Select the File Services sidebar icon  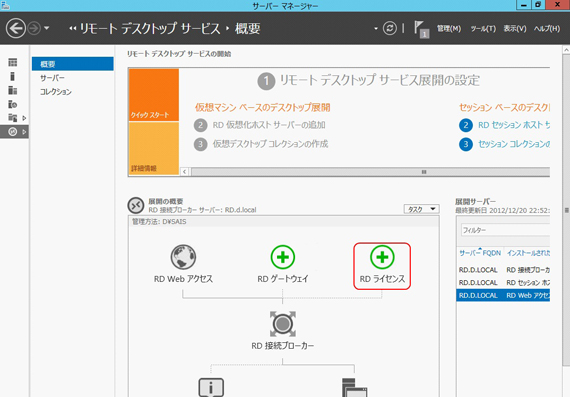(13, 118)
